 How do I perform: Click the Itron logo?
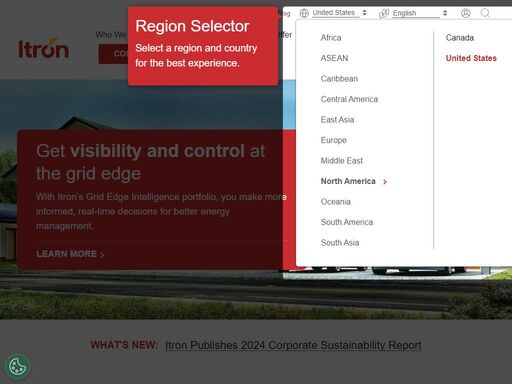(44, 48)
